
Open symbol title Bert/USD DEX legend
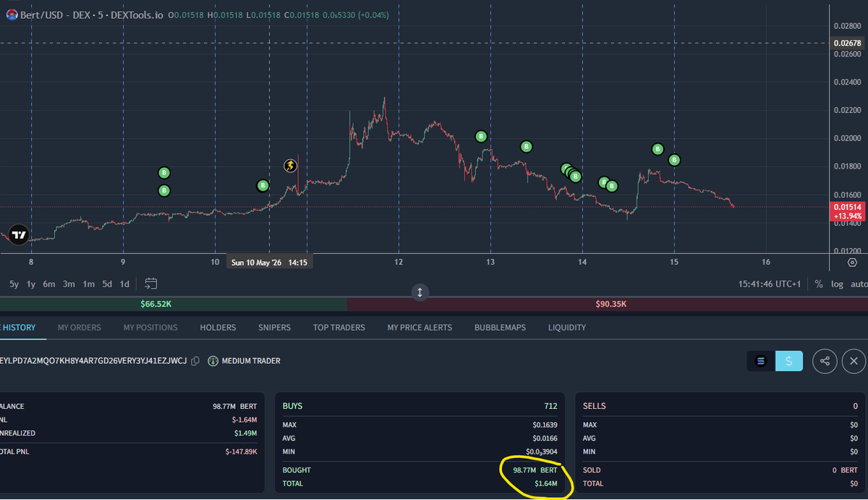pyautogui.click(x=92, y=14)
